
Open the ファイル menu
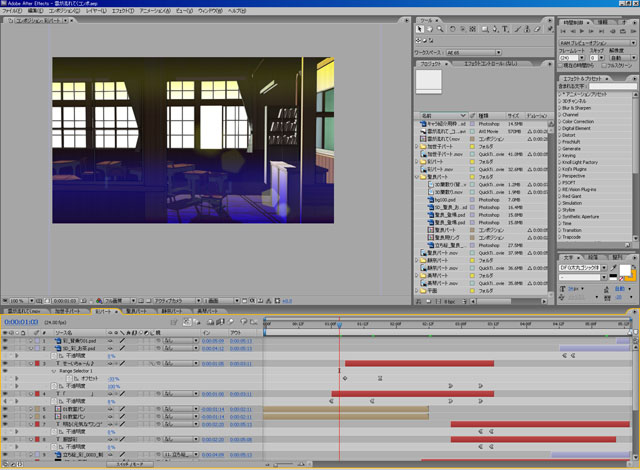[12, 11]
